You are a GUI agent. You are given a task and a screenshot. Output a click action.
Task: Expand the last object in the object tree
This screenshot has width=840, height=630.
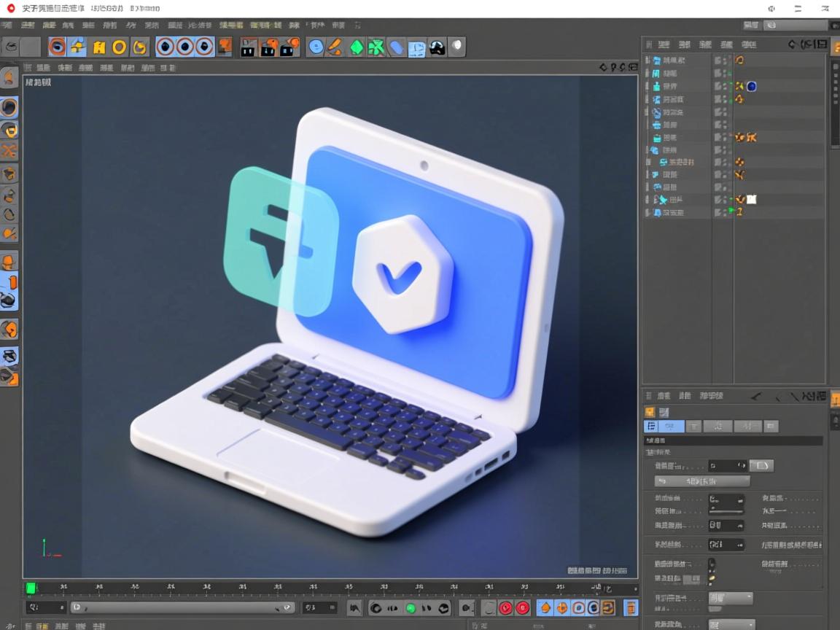647,213
